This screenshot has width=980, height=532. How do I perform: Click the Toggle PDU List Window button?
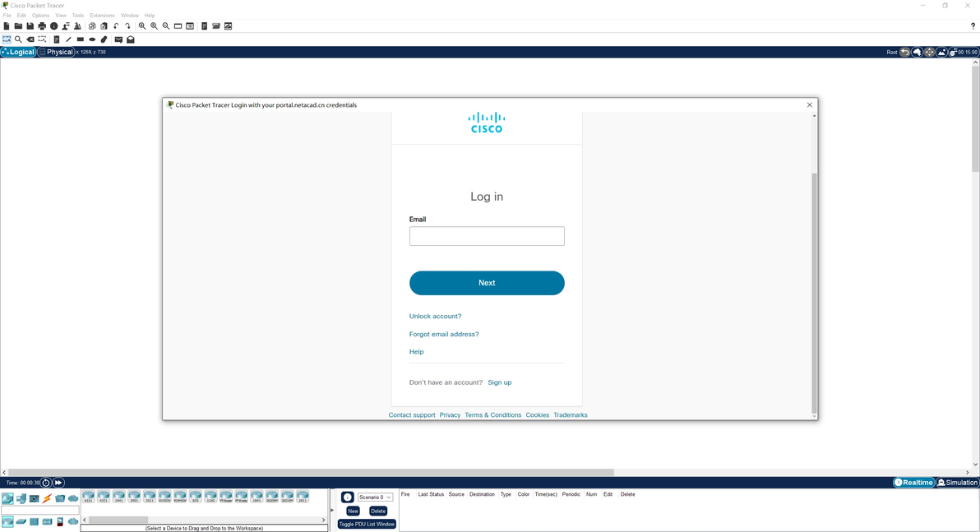(x=367, y=524)
